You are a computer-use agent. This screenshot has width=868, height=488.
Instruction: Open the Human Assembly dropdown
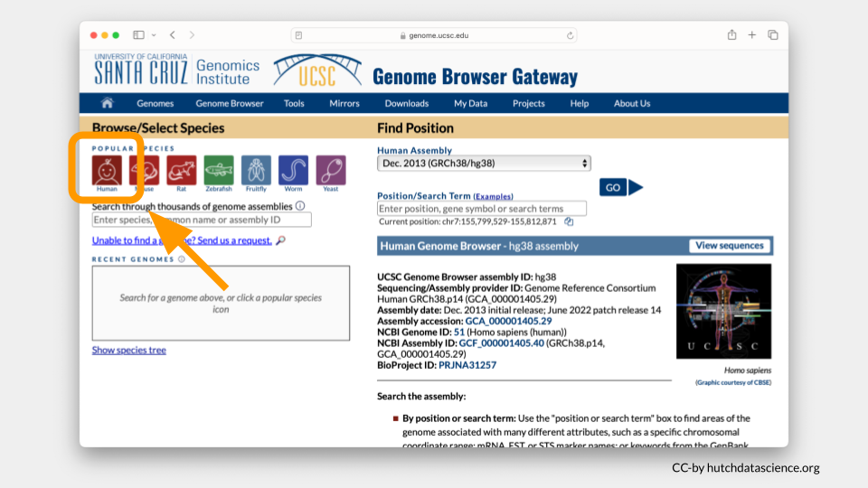484,164
